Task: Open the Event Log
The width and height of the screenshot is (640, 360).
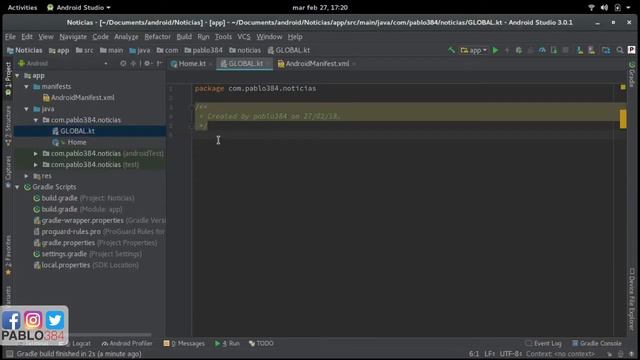Action: tap(544, 344)
